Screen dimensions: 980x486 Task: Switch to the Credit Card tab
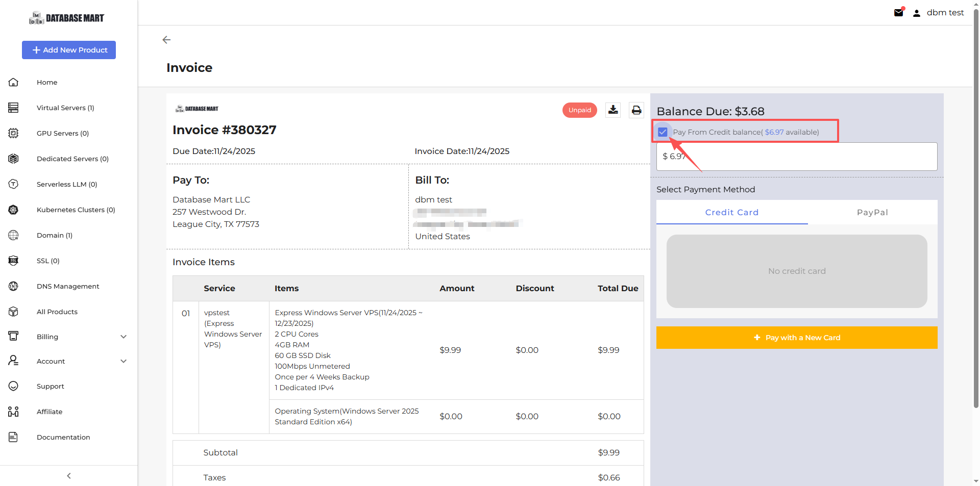tap(732, 212)
